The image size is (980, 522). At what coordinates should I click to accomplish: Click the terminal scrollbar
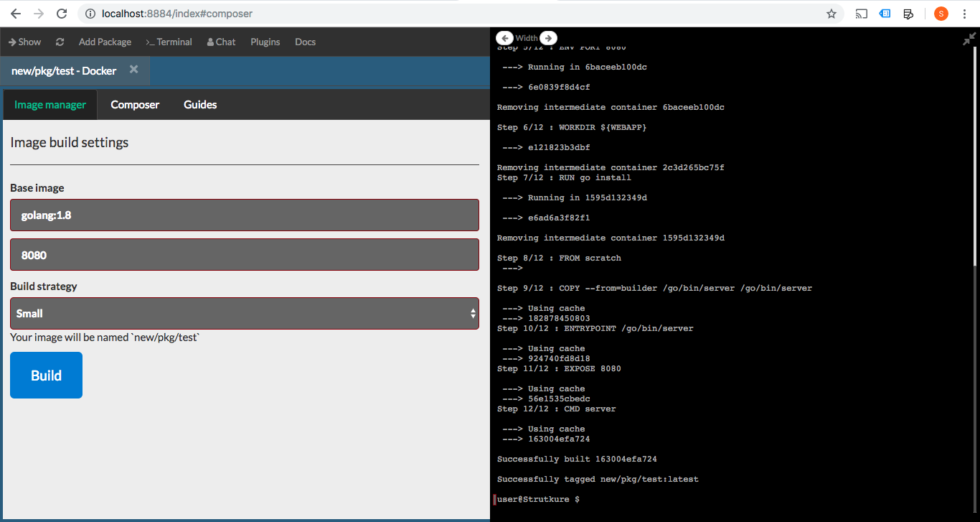[976, 156]
